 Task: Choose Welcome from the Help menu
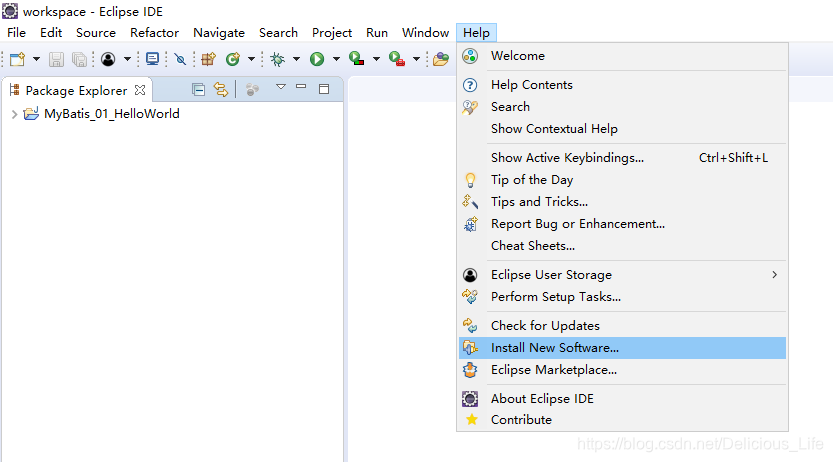(623, 56)
